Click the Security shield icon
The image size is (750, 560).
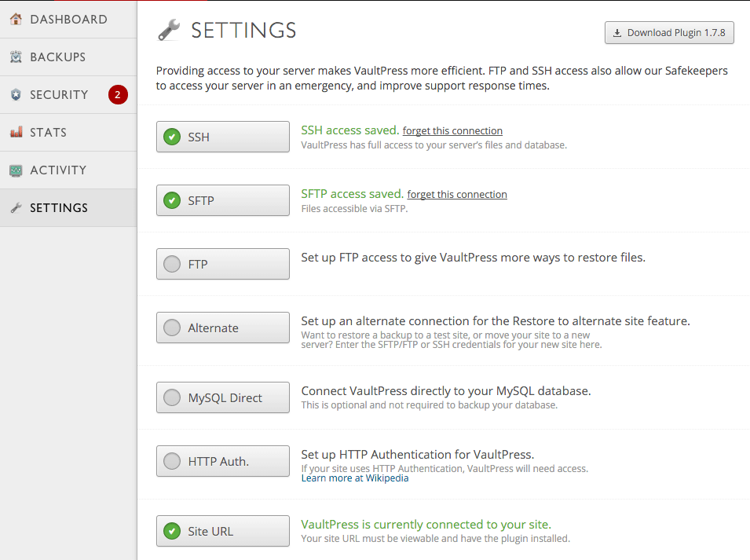pos(16,95)
